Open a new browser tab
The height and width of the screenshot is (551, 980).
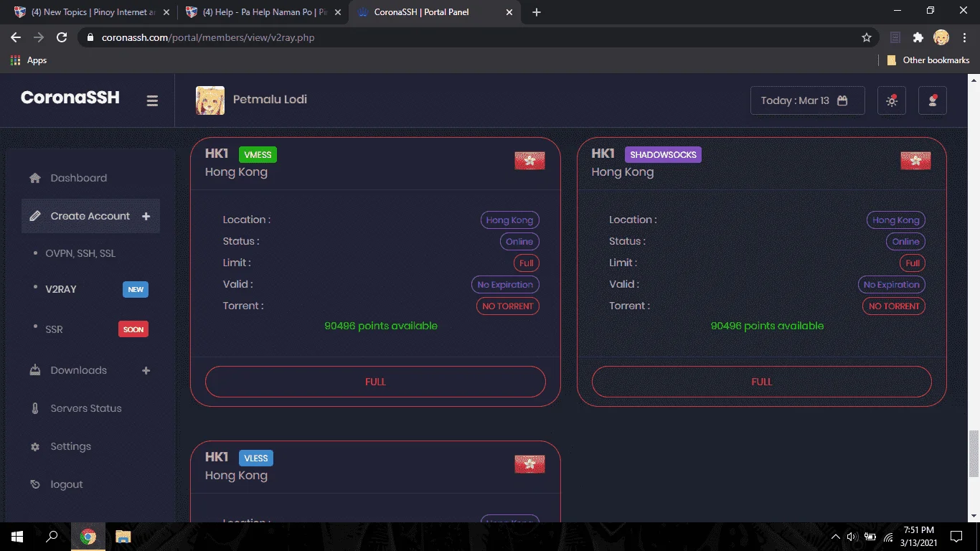[537, 12]
